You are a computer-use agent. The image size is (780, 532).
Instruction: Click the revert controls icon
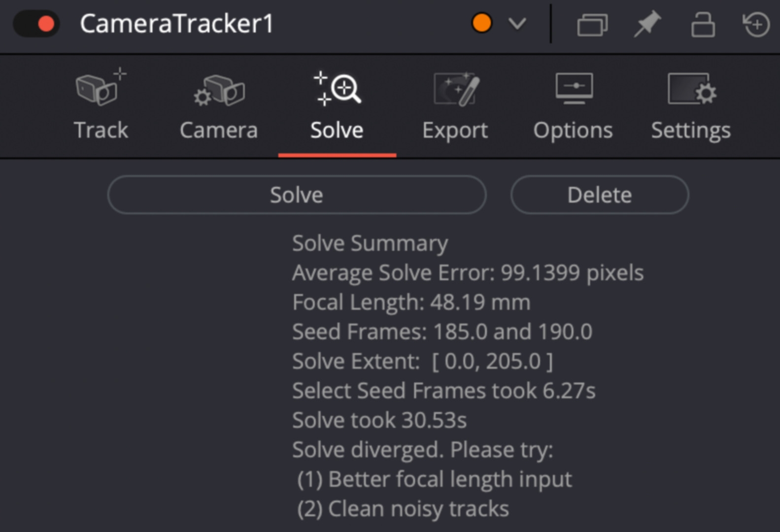point(754,24)
